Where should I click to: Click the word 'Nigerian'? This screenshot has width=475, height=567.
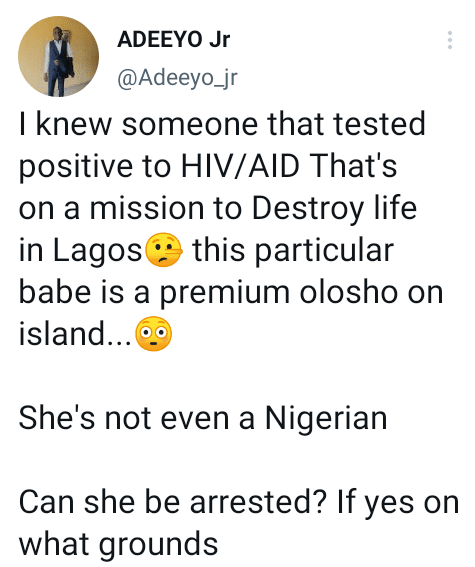click(326, 419)
